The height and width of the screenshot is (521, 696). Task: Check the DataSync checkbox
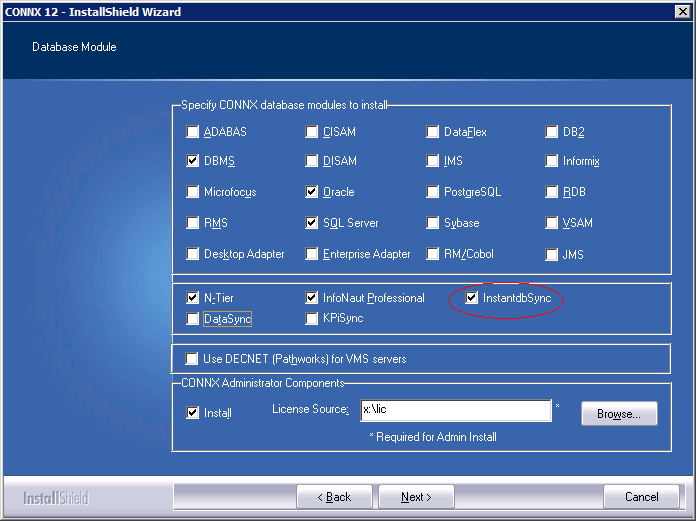coord(192,319)
